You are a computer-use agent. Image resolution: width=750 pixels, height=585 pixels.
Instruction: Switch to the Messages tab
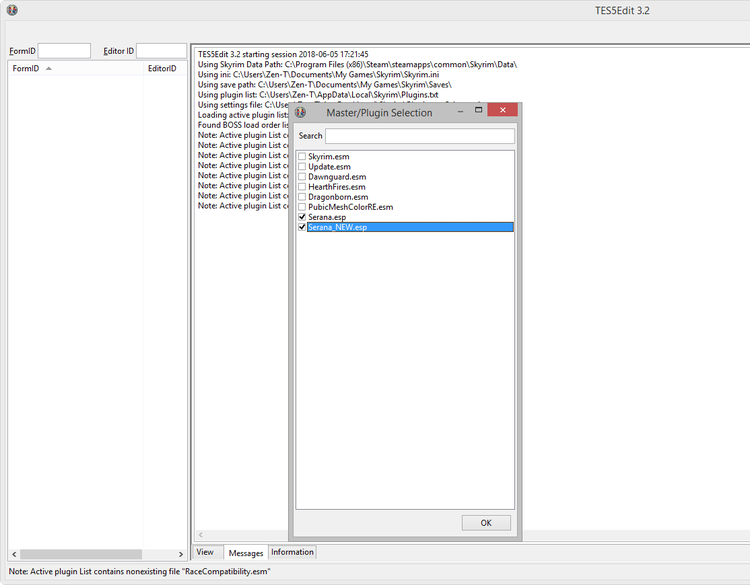point(246,553)
